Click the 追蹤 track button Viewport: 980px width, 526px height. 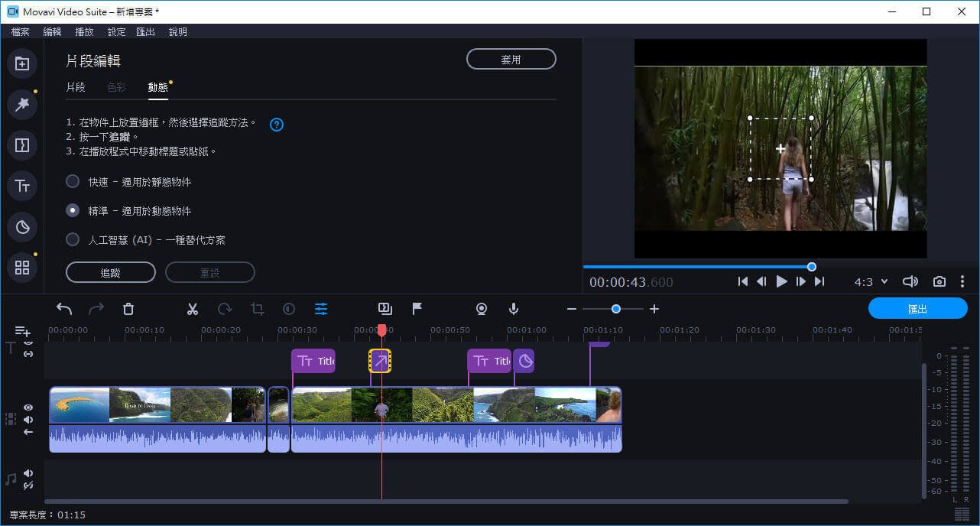tap(111, 272)
